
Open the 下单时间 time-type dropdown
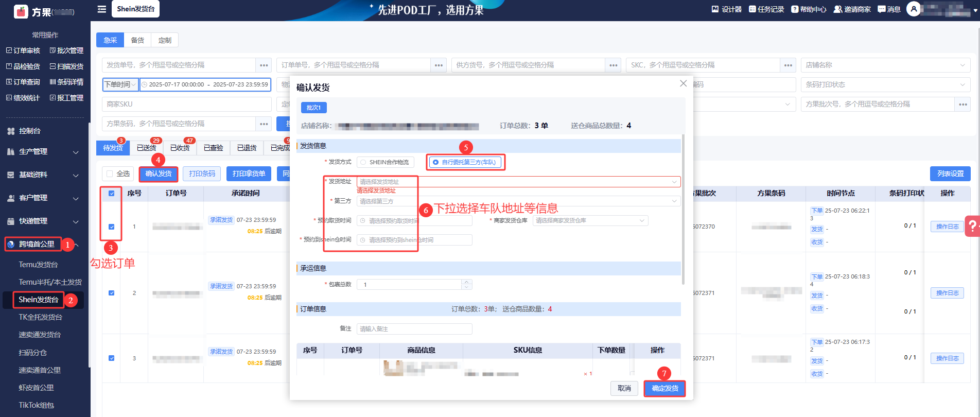click(121, 84)
